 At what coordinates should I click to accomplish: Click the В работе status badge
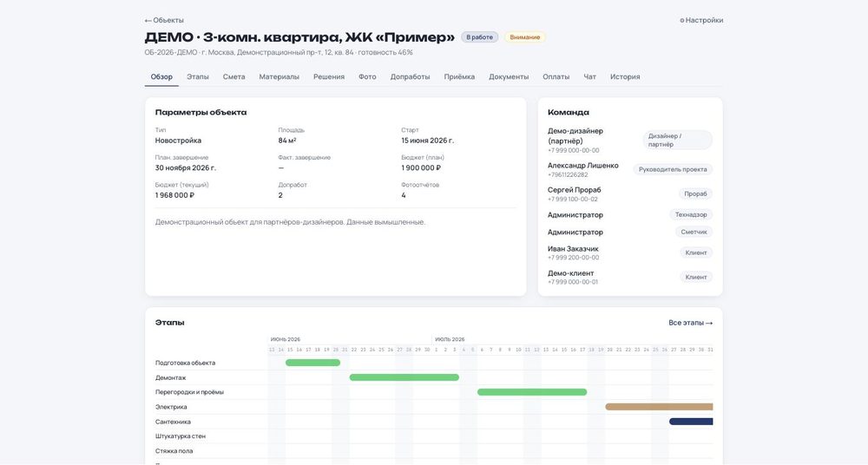479,37
